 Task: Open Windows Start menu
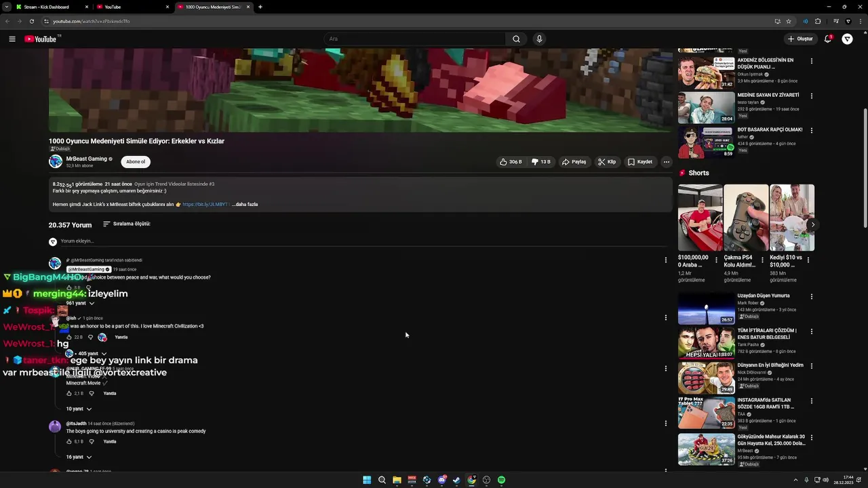pos(367,480)
